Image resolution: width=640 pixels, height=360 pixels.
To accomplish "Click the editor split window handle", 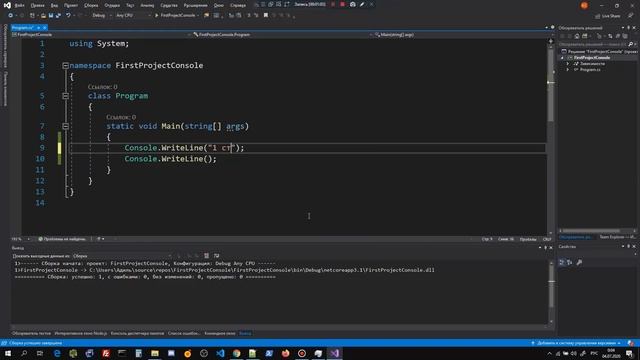I will coord(551,41).
